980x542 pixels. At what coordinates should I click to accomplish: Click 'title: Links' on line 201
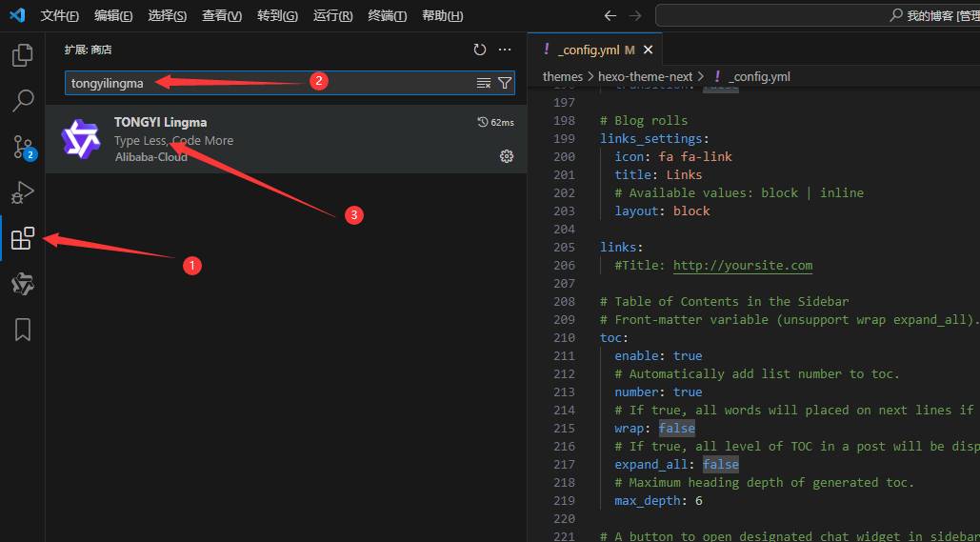pyautogui.click(x=658, y=174)
